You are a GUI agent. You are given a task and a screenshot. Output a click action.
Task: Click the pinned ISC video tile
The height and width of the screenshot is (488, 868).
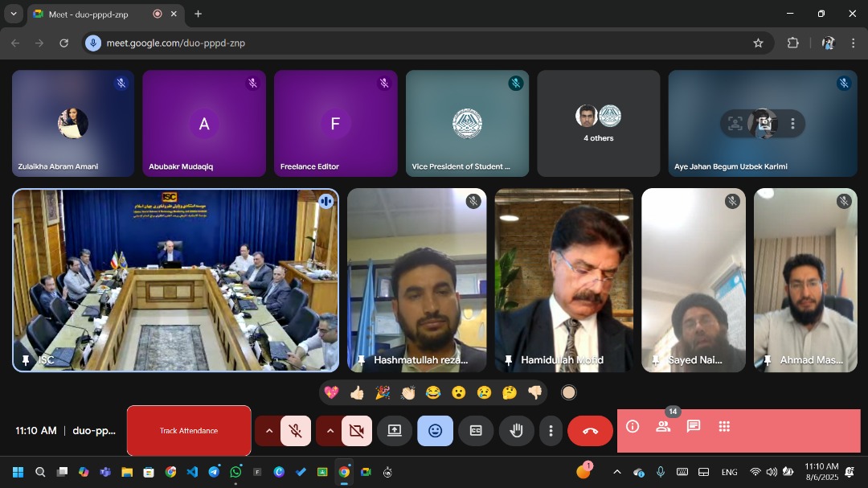(x=175, y=280)
